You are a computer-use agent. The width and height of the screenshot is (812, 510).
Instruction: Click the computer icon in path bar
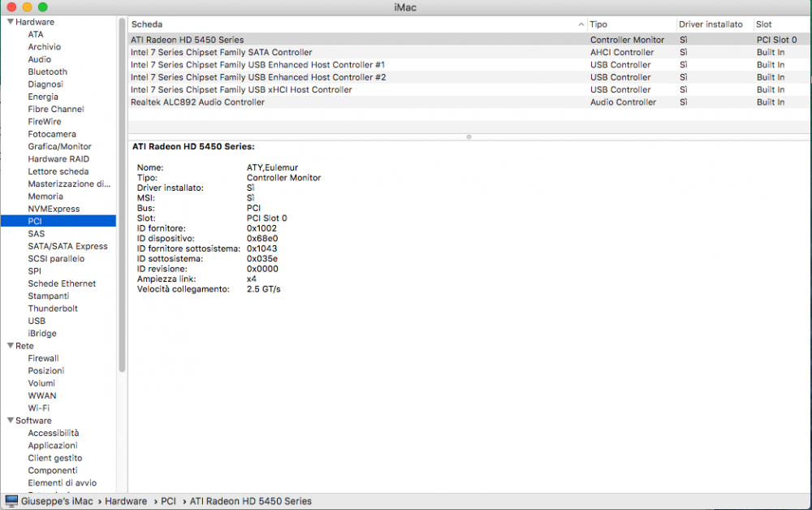11,501
